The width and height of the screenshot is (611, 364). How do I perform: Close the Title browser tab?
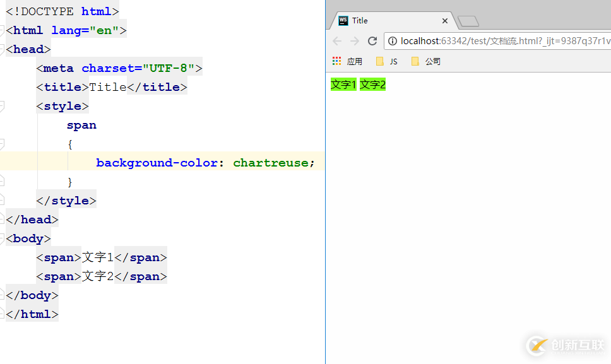tap(445, 21)
